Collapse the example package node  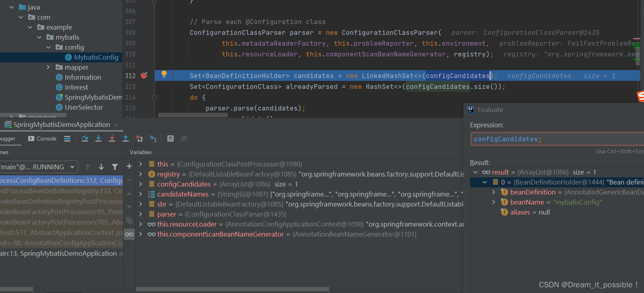[x=30, y=27]
